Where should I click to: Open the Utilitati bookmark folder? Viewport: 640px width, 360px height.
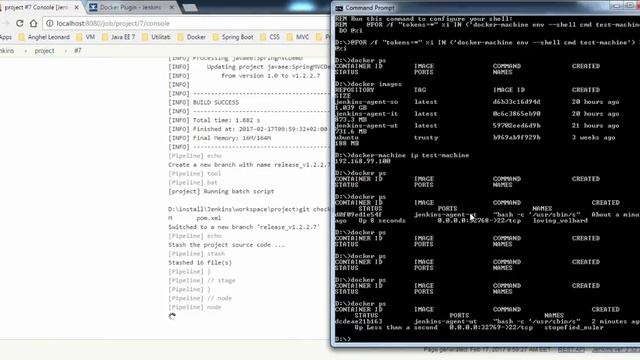(x=156, y=37)
